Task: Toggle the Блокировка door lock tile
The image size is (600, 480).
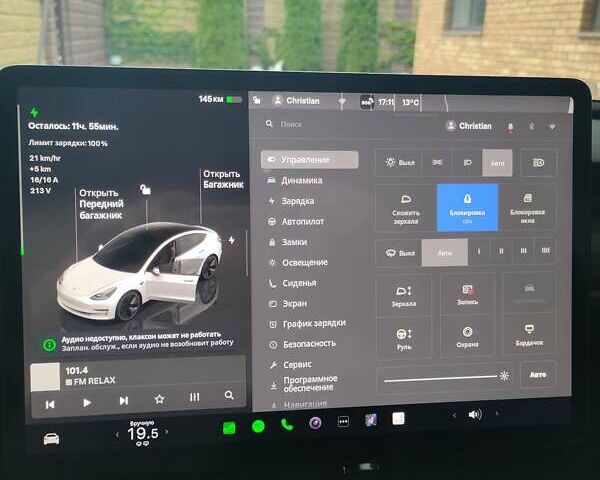Action: [x=467, y=207]
